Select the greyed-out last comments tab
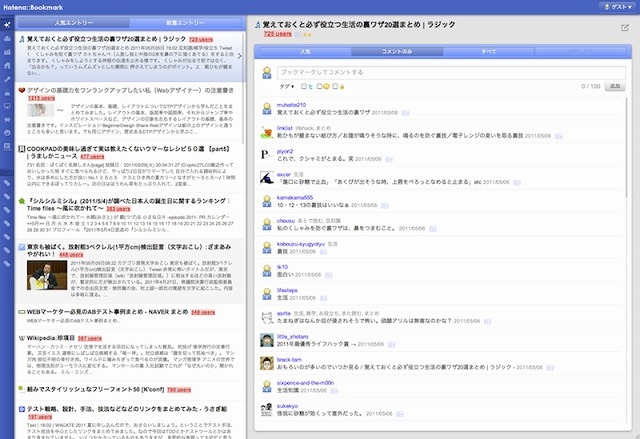The width and height of the screenshot is (640, 439). point(580,52)
